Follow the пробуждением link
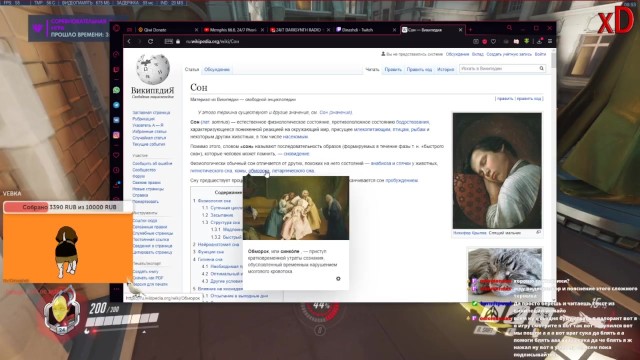 tap(402, 180)
